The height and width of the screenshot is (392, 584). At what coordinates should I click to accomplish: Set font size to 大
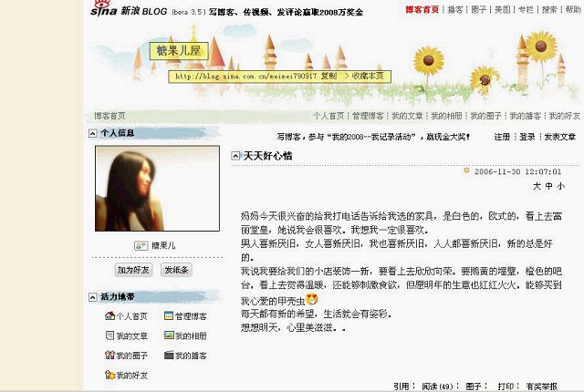[537, 186]
